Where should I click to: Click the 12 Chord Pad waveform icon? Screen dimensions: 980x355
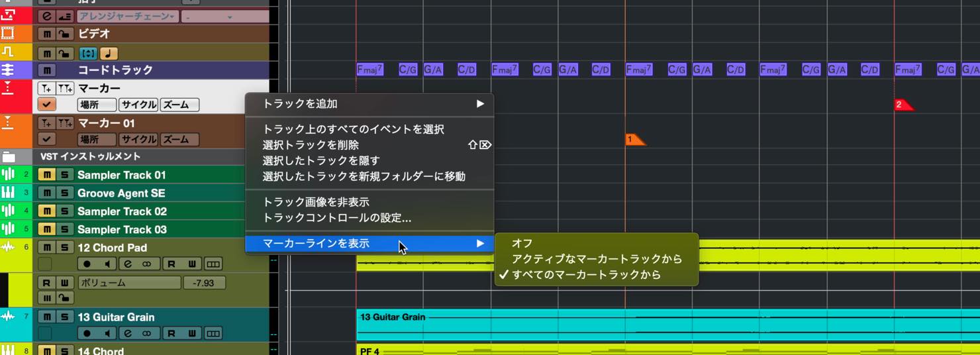(x=8, y=247)
